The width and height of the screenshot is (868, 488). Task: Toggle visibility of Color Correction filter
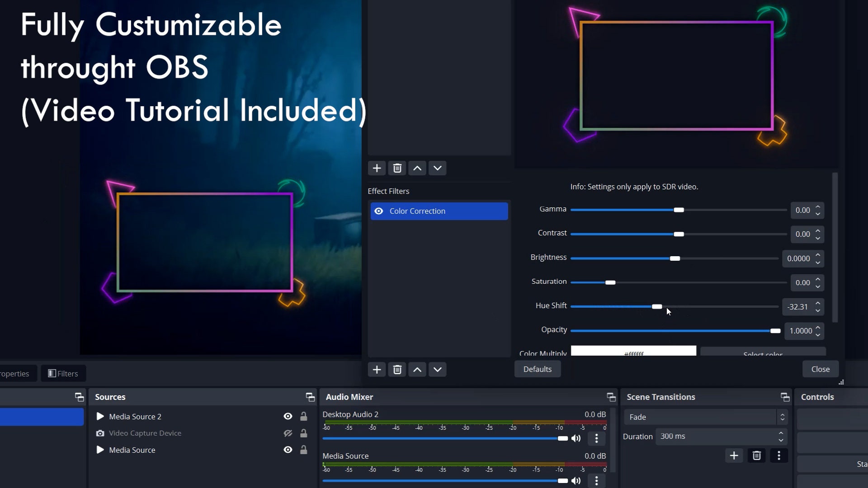[x=379, y=211]
